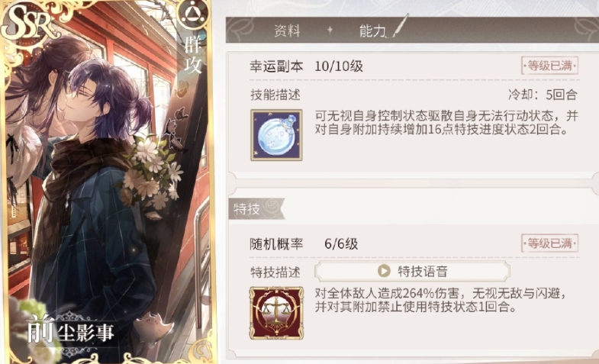
Task: Tap the scales special skill icon
Action: coord(276,313)
